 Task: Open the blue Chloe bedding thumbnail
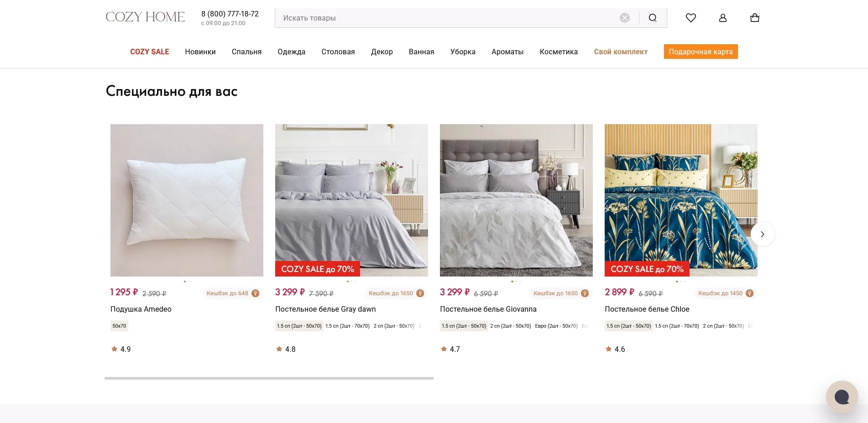680,200
